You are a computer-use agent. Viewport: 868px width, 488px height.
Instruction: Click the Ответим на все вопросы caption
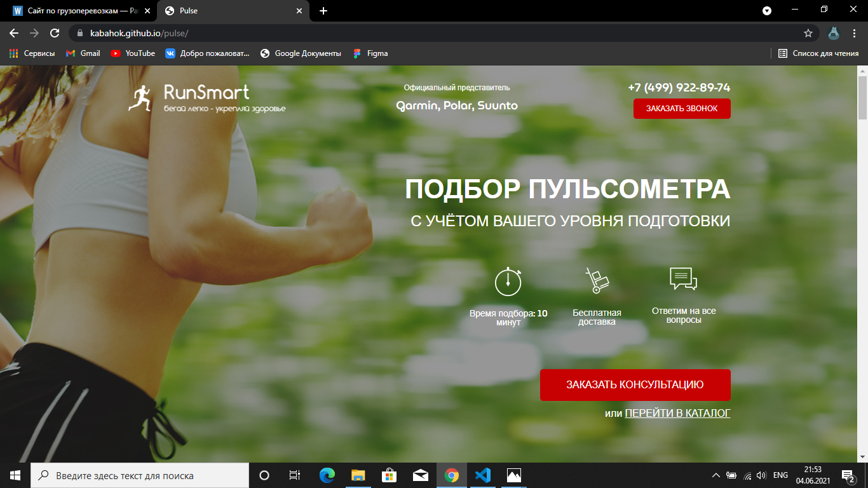pos(684,315)
